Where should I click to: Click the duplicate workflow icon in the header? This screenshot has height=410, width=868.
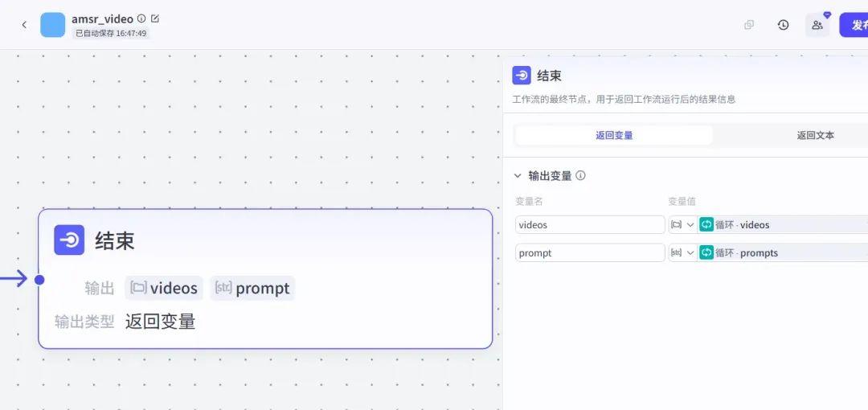[749, 24]
